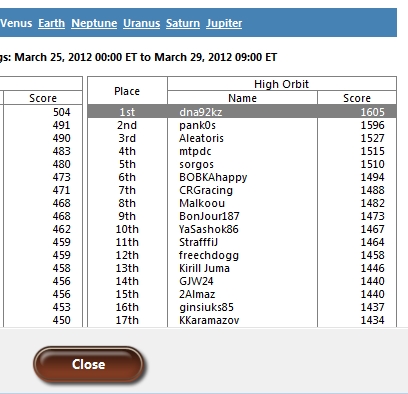Image resolution: width=408 pixels, height=394 pixels.
Task: Open the Neptune league link
Action: [x=94, y=23]
